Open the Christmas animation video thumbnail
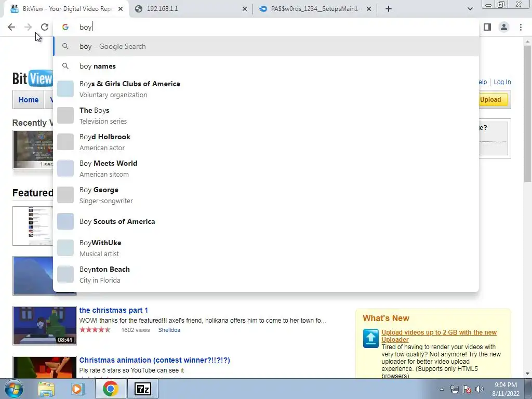Image resolution: width=532 pixels, height=399 pixels. (x=45, y=367)
